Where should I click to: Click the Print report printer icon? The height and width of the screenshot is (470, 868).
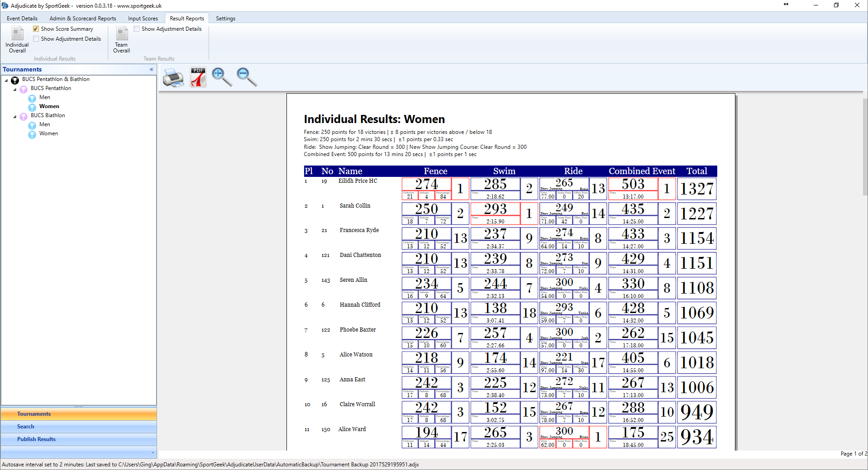[x=173, y=77]
